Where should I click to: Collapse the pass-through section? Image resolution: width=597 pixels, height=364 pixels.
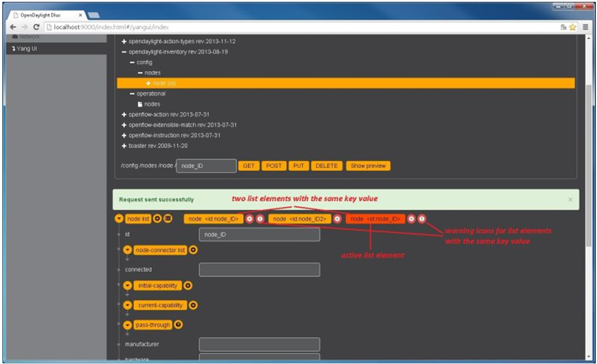[x=128, y=325]
